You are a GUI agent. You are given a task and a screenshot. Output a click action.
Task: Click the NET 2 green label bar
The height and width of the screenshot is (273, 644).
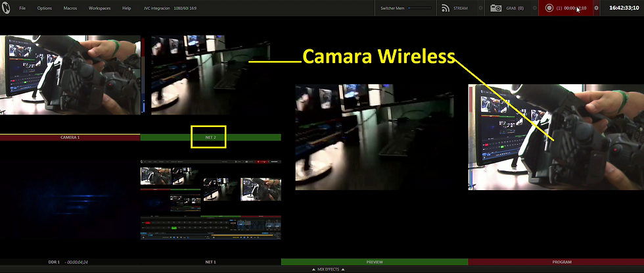coord(211,137)
